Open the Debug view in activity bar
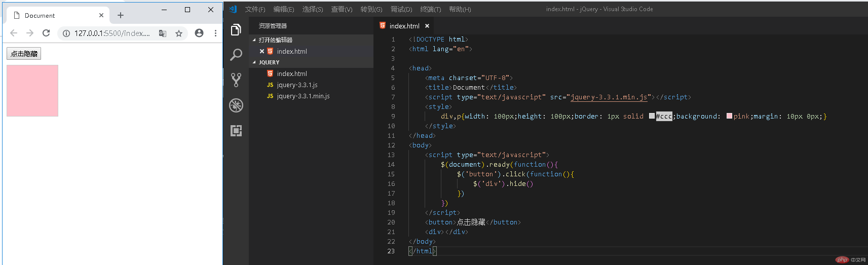The height and width of the screenshot is (265, 868). (x=236, y=105)
